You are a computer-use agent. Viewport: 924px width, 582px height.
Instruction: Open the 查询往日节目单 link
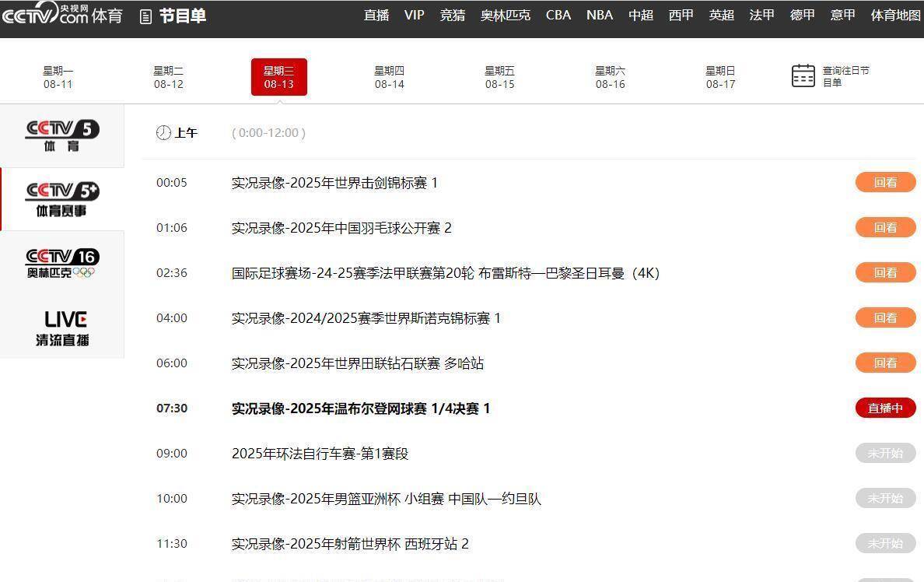pyautogui.click(x=845, y=76)
